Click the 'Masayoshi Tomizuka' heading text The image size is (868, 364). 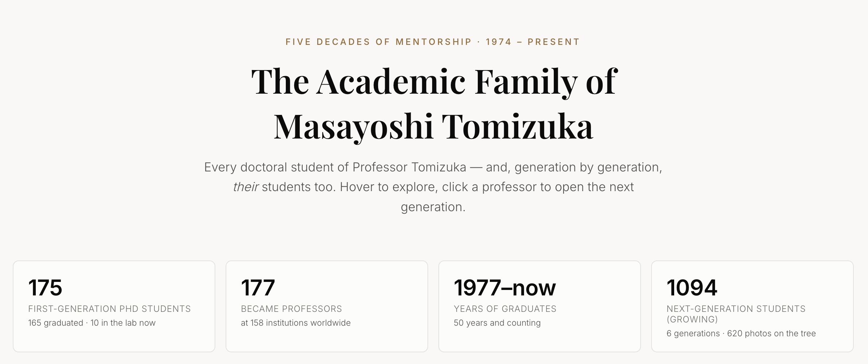pos(434,127)
